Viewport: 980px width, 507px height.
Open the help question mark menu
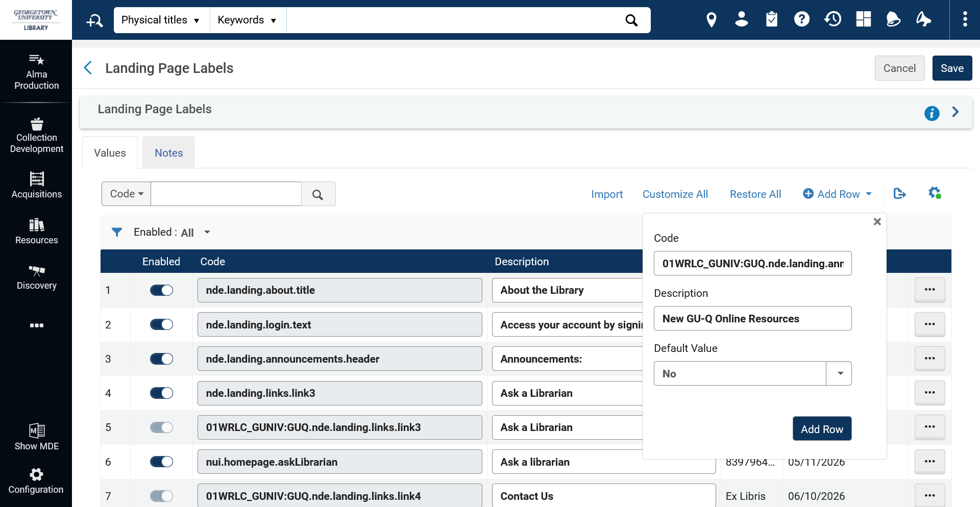coord(802,20)
